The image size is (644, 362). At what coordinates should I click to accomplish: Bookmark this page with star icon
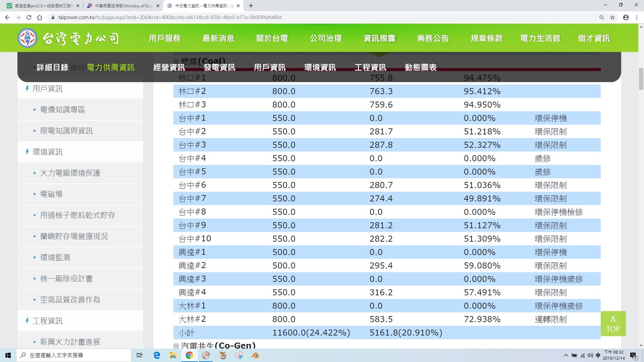point(612,17)
